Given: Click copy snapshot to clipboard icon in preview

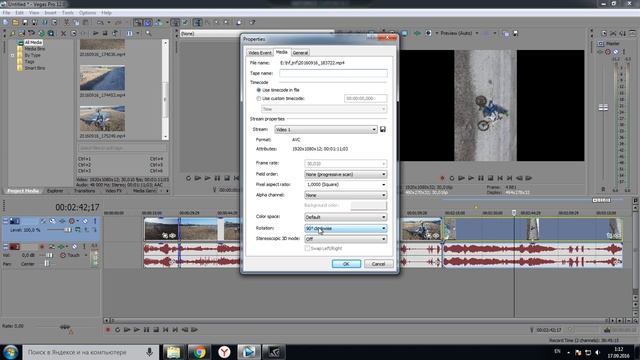Looking at the screenshot, I should 506,33.
